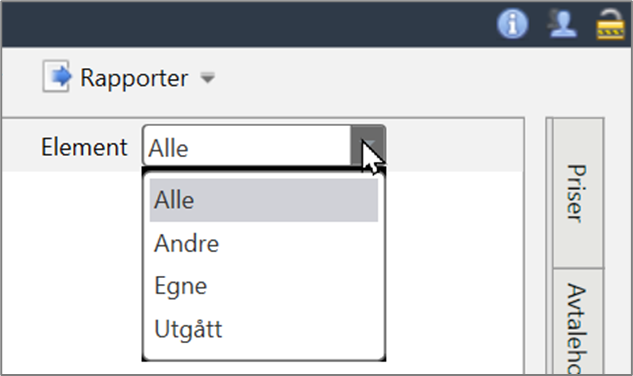Click the yellow padlock icon
The height and width of the screenshot is (376, 633).
click(x=610, y=24)
